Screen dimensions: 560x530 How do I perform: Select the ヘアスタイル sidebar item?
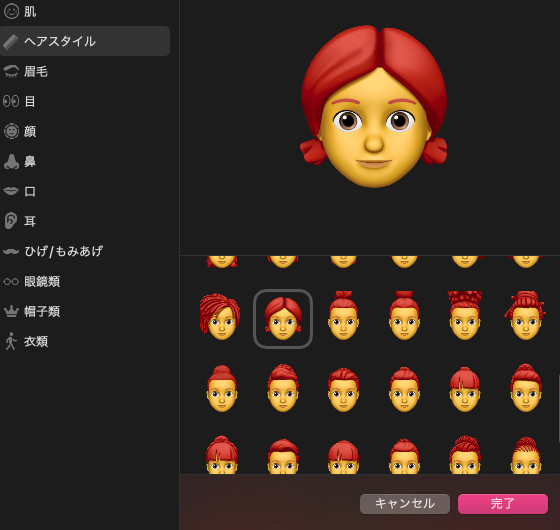85,41
